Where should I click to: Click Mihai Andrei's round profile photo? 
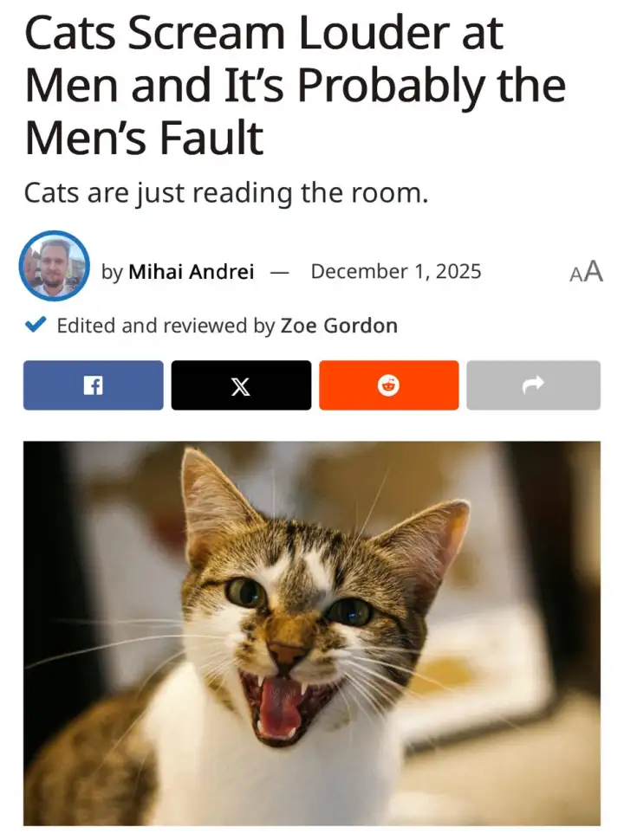[54, 266]
